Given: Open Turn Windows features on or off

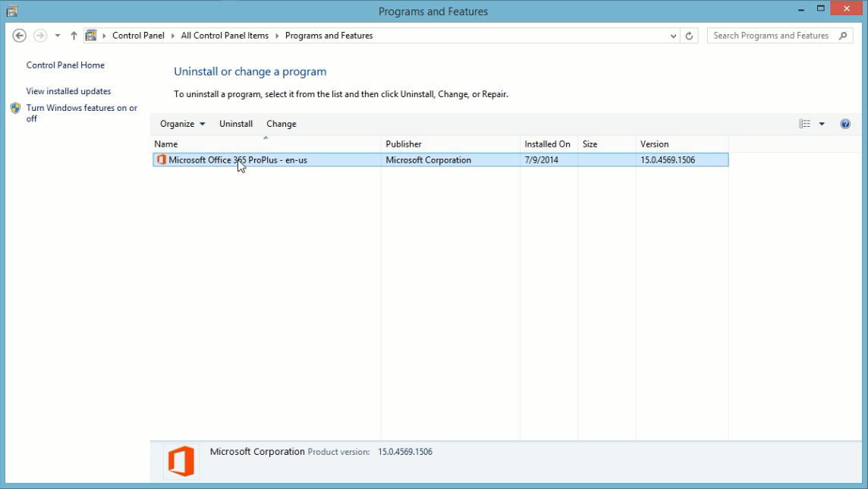Looking at the screenshot, I should pos(82,113).
